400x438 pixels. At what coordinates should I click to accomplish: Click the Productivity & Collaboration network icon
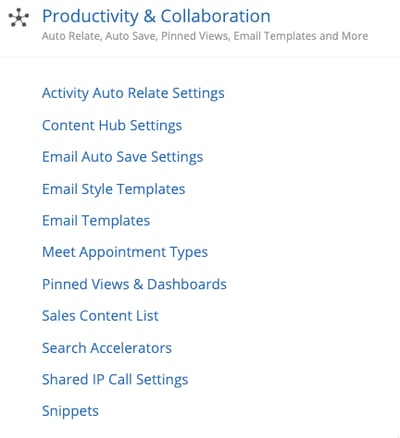pos(19,17)
